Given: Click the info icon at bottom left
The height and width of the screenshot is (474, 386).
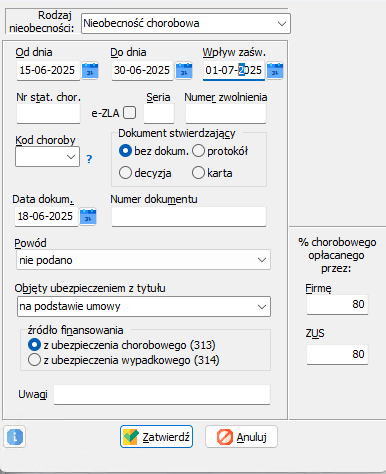Looking at the screenshot, I should tap(15, 436).
